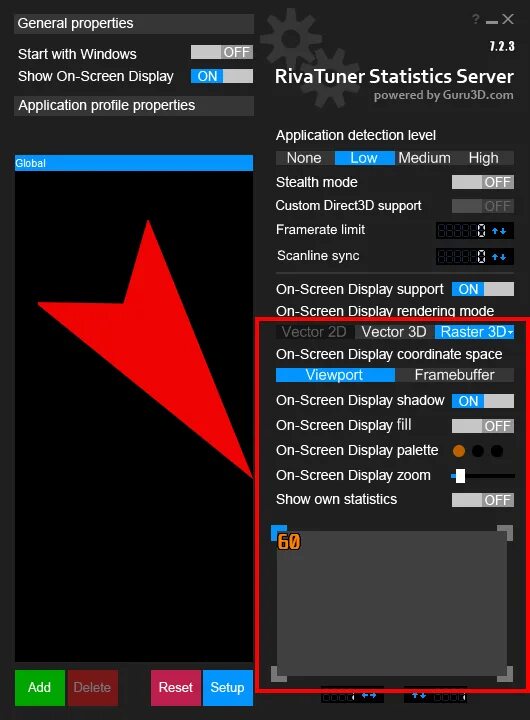Toggle On-Screen Display shadow switch
Viewport: 530px width, 720px height.
483,401
